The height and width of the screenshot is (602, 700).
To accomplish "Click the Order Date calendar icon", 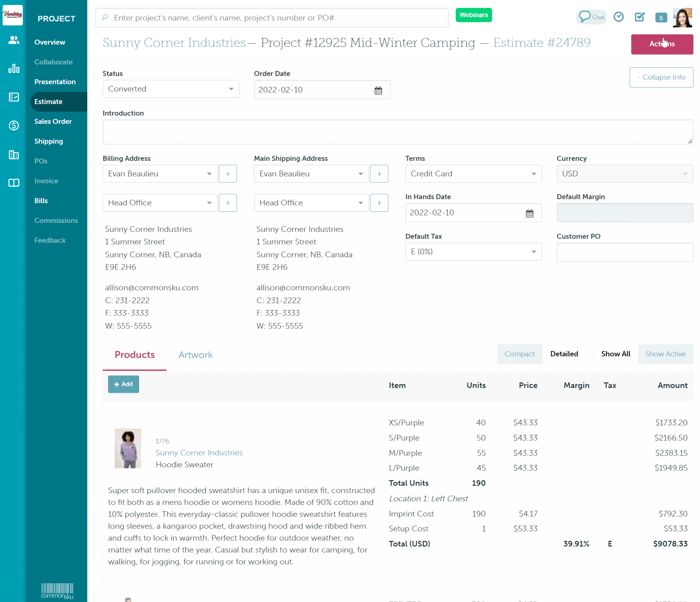I will click(378, 90).
